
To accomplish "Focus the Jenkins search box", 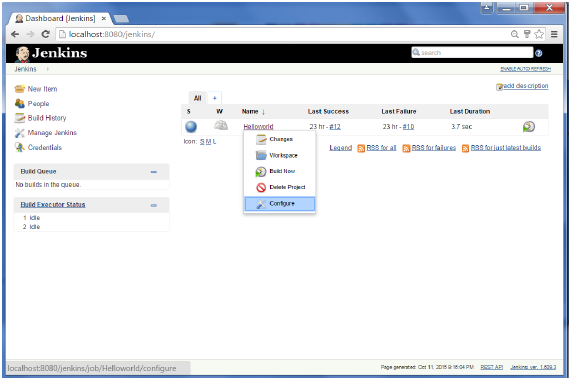I will 472,53.
